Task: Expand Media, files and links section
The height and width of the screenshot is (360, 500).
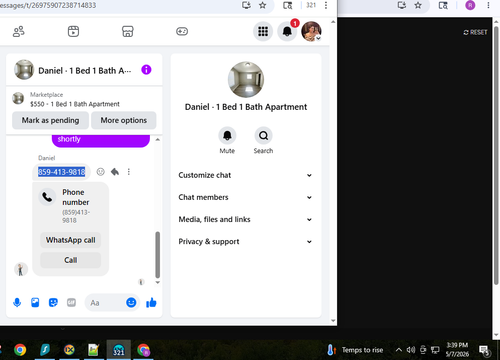Action: [245, 219]
